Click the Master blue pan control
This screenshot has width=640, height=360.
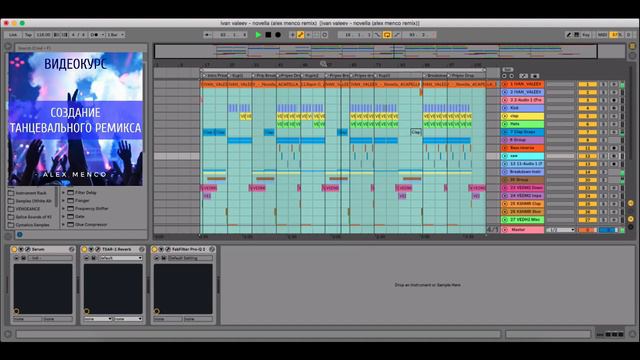click(608, 230)
